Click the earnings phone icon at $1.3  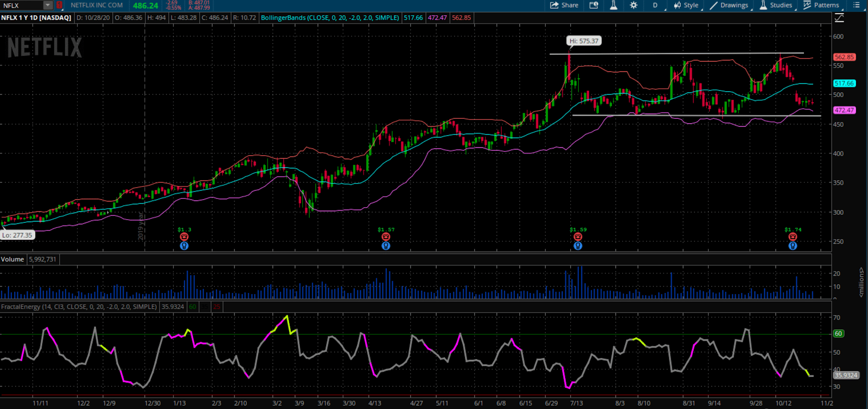coord(184,237)
